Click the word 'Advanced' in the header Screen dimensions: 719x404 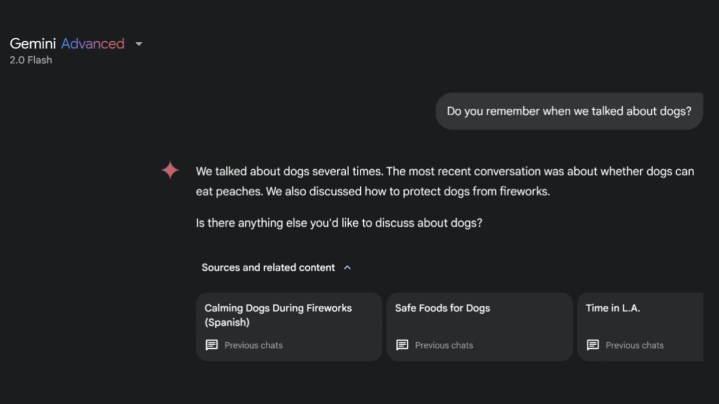93,44
